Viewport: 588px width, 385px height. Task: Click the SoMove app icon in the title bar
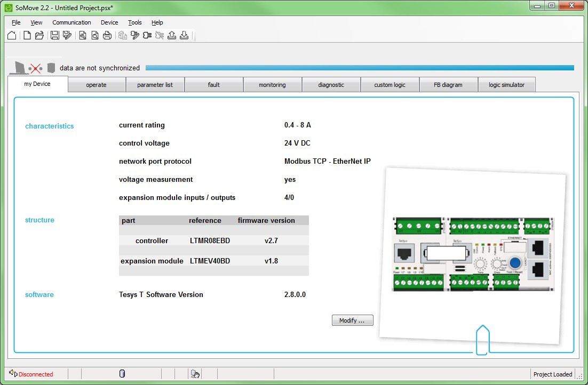(8, 7)
